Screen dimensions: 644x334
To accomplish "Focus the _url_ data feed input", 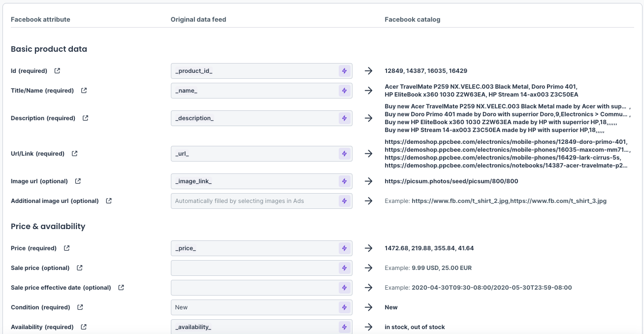I will pyautogui.click(x=254, y=154).
